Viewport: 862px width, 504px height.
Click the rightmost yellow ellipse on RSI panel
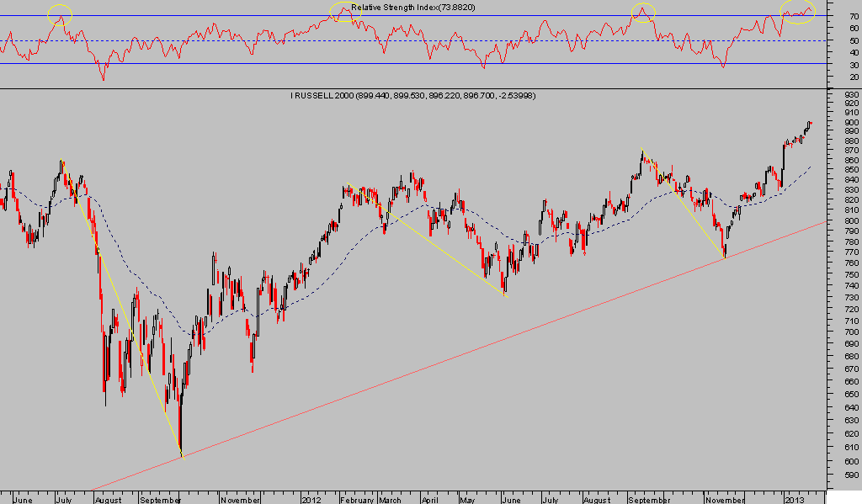point(797,12)
